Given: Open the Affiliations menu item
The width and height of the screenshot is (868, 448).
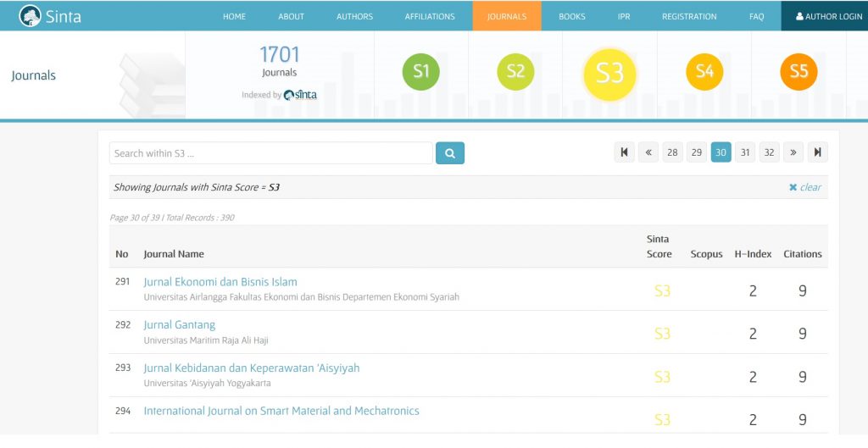Looking at the screenshot, I should tap(430, 16).
